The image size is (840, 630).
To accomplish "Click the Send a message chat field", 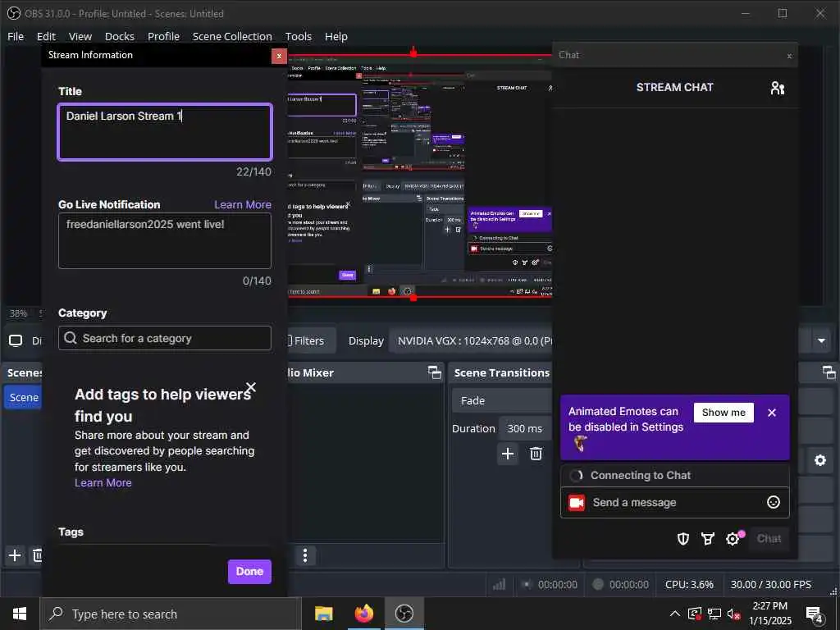I will coord(675,503).
